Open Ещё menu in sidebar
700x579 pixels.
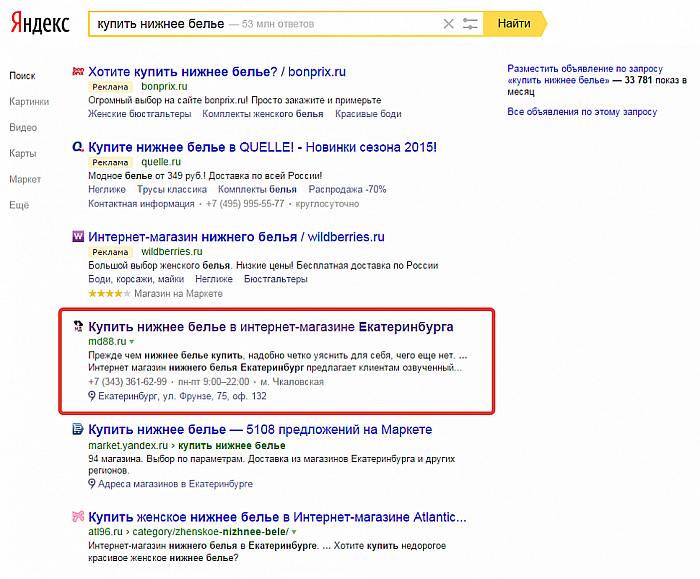coord(19,205)
